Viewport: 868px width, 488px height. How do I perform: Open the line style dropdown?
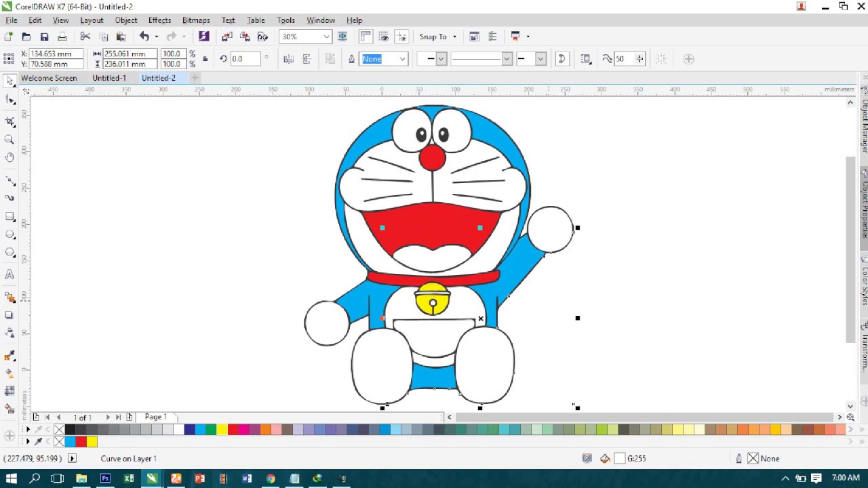507,59
